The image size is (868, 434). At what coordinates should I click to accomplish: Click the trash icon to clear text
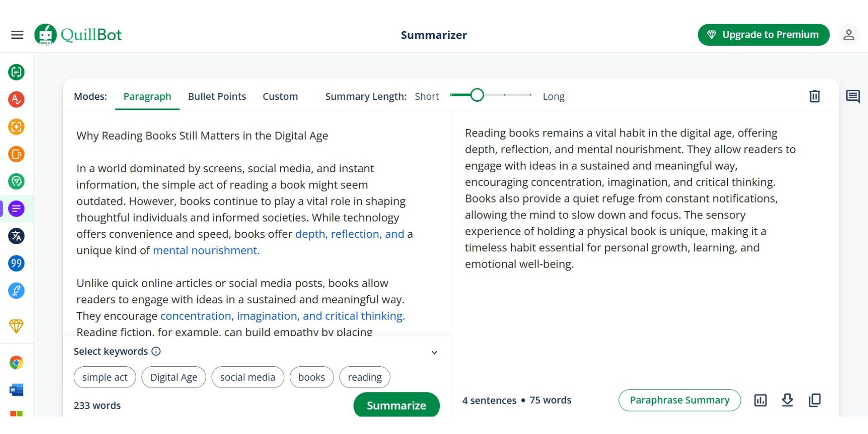[x=815, y=96]
